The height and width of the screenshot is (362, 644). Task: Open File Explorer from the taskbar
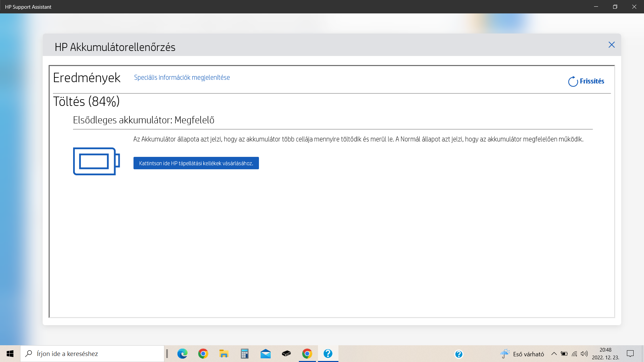[x=224, y=354]
